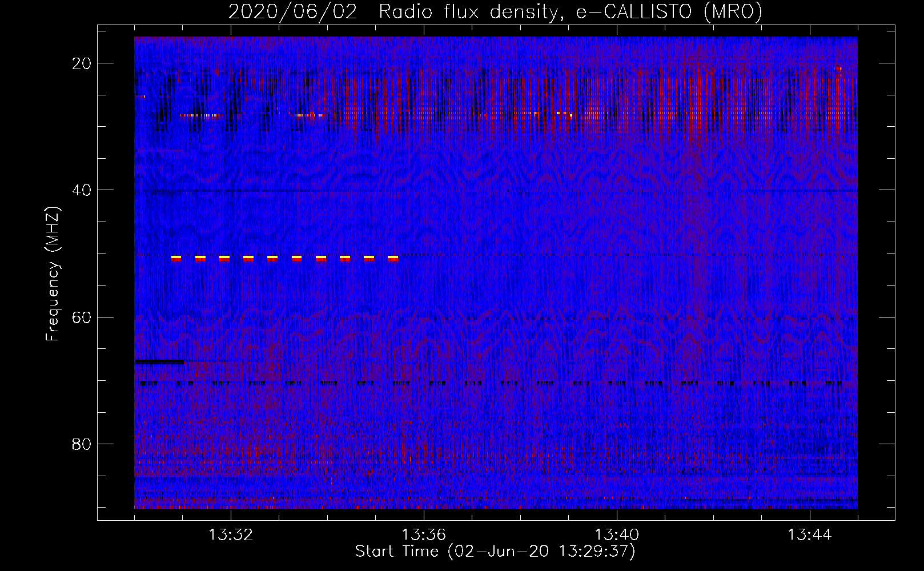Click the 13:40 time tick label
Image resolution: width=924 pixels, height=571 pixels.
point(617,535)
